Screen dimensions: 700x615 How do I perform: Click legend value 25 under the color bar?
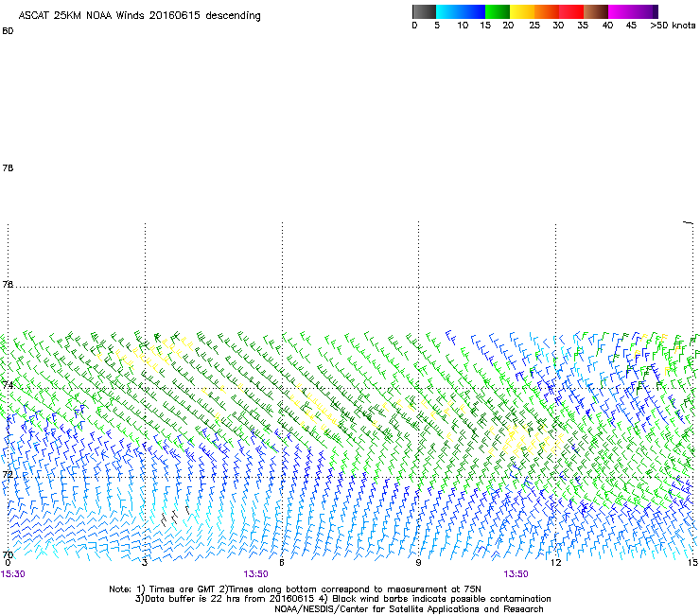[534, 26]
